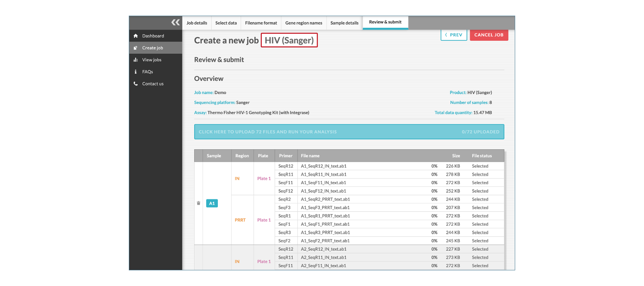The width and height of the screenshot is (644, 286).
Task: Click the Contact us phone icon
Action: (x=136, y=84)
